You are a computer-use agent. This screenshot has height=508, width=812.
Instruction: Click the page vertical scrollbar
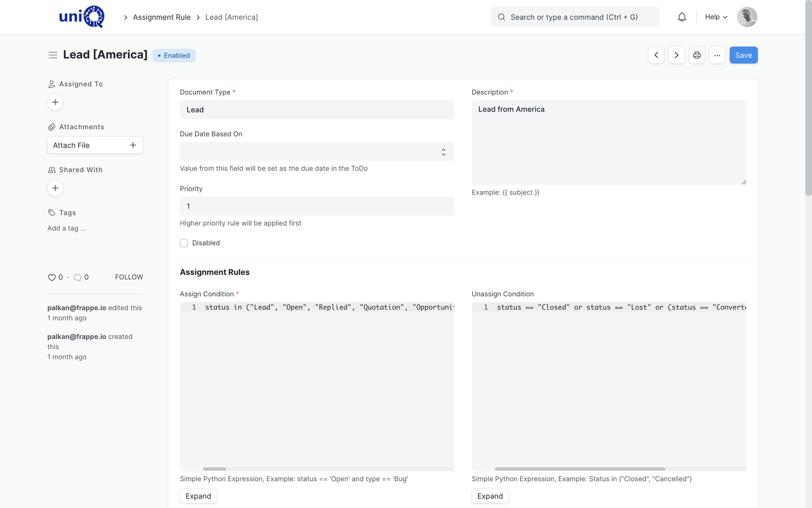point(808,98)
